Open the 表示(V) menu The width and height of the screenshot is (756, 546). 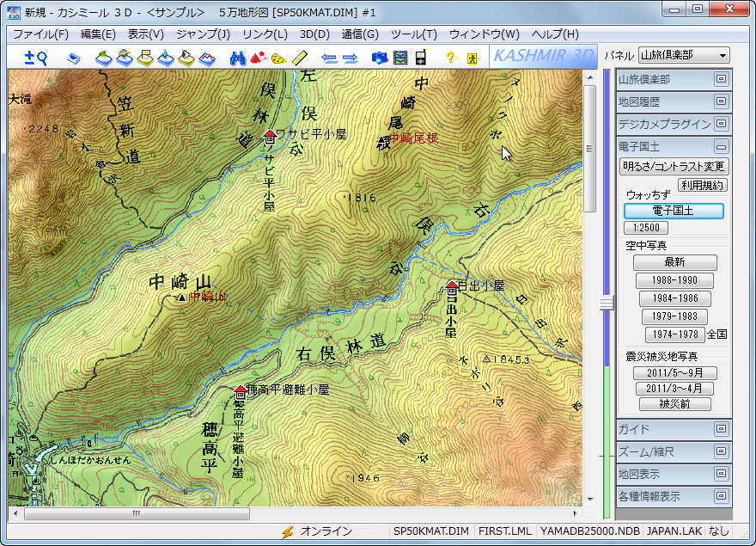[145, 34]
